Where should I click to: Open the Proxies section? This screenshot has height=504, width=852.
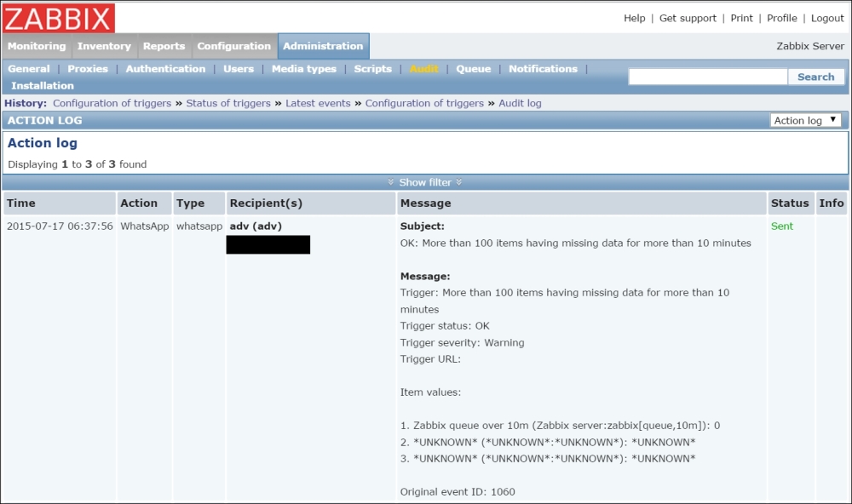(x=88, y=69)
